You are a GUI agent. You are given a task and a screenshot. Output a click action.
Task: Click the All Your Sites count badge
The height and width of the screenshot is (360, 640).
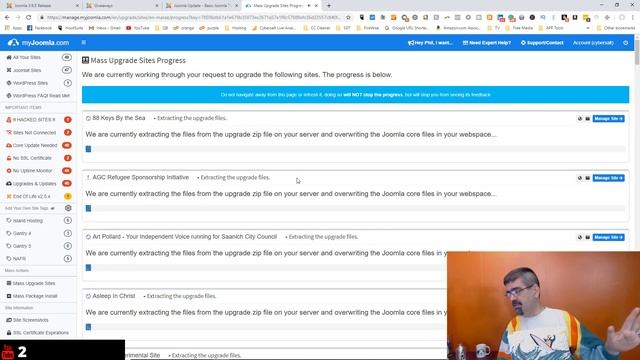pos(67,58)
